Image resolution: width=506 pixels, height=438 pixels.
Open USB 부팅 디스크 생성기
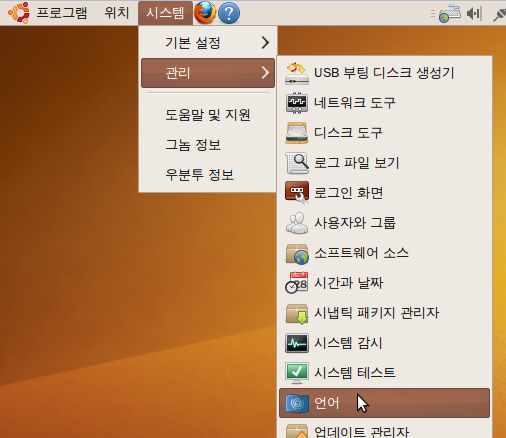click(384, 73)
